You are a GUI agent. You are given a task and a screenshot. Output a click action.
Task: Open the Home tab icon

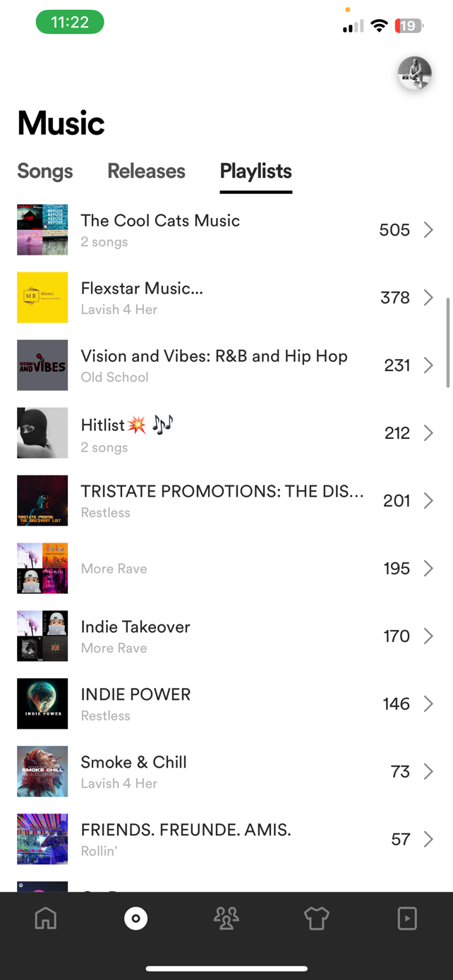tap(46, 919)
